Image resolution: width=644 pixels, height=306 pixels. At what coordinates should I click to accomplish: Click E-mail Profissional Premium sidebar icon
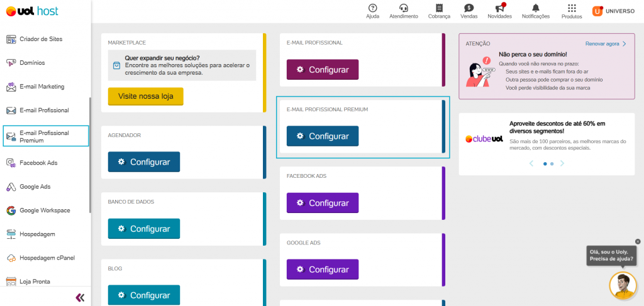click(x=11, y=136)
